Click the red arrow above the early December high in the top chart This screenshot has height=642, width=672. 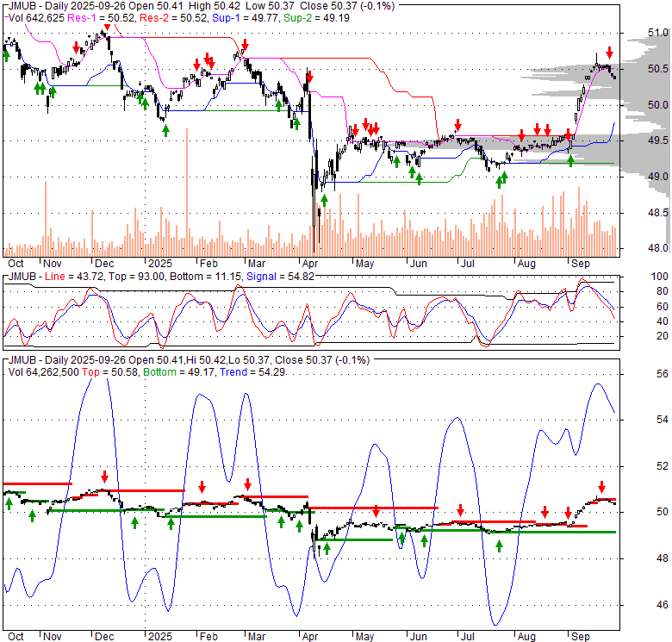pyautogui.click(x=107, y=28)
